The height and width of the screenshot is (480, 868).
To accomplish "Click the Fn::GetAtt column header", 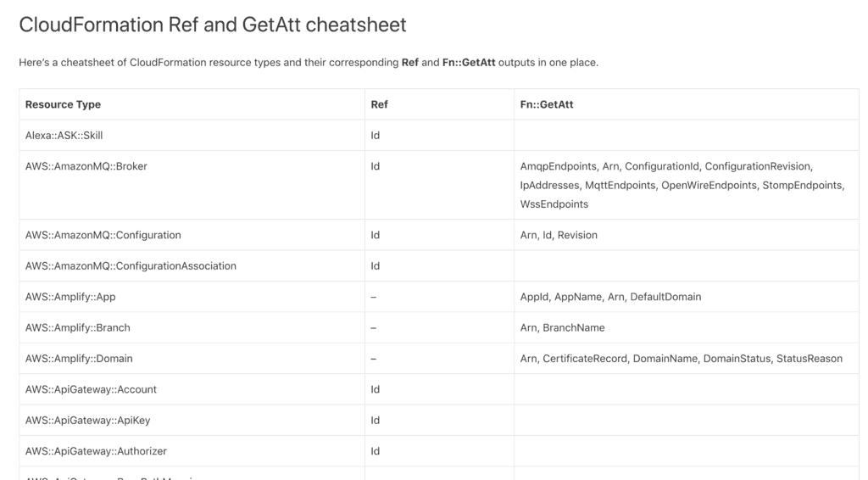I will pos(546,104).
